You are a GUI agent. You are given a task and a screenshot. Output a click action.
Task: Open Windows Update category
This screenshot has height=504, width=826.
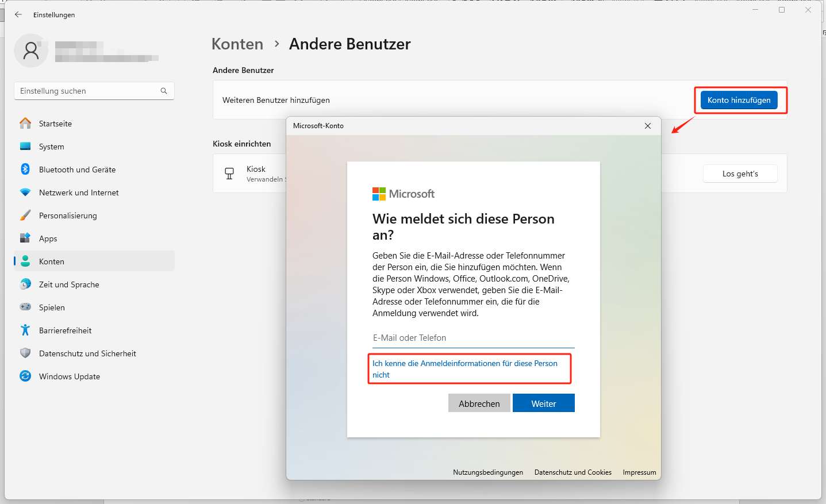tap(94, 376)
